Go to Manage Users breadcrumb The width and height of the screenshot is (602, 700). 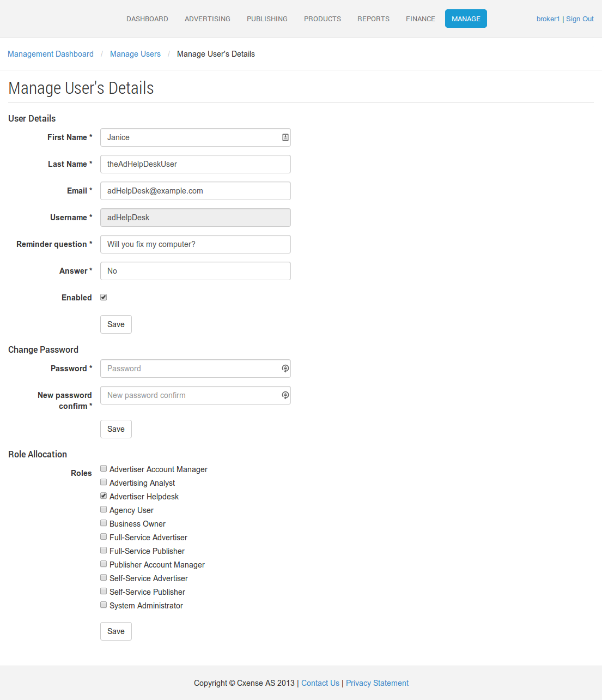coord(135,54)
